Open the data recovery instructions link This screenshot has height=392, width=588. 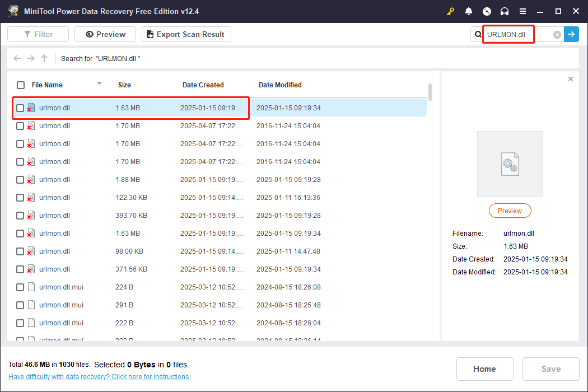(100, 377)
